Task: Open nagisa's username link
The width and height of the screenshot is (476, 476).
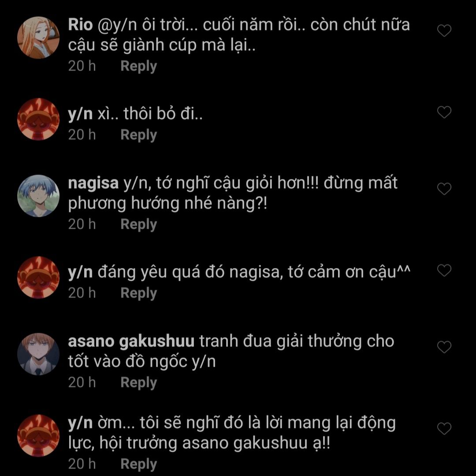Action: [x=93, y=183]
